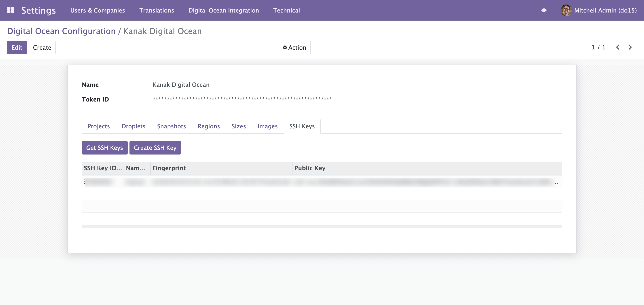Image resolution: width=644 pixels, height=305 pixels.
Task: Click Get SSH Keys button
Action: [x=104, y=148]
